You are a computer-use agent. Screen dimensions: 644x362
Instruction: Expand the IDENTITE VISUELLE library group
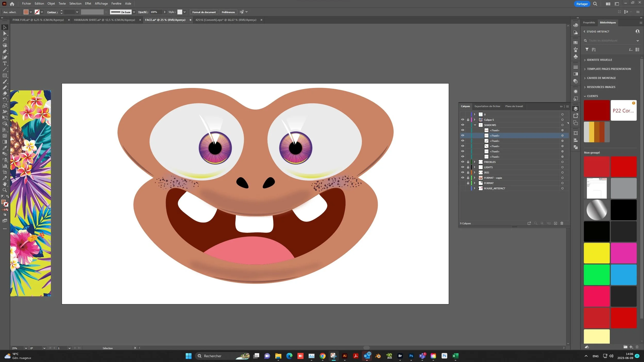pos(599,60)
